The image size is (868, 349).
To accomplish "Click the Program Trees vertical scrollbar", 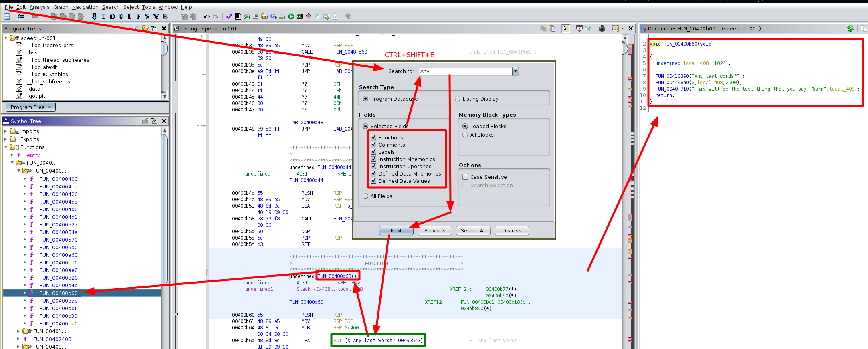I will tap(164, 67).
